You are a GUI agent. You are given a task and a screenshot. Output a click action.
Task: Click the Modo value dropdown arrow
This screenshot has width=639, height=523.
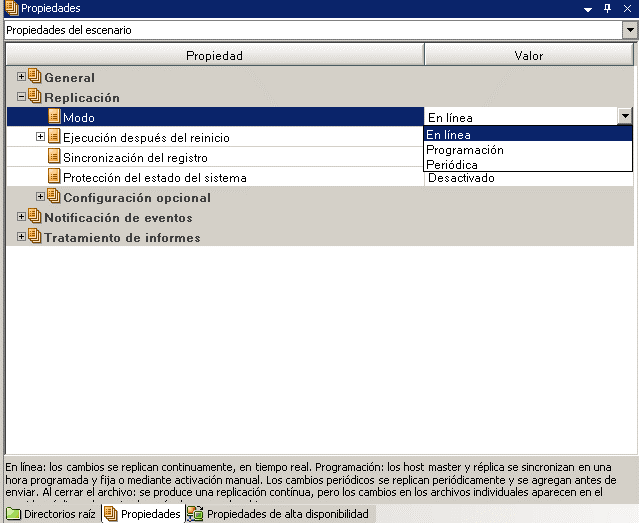[x=625, y=117]
